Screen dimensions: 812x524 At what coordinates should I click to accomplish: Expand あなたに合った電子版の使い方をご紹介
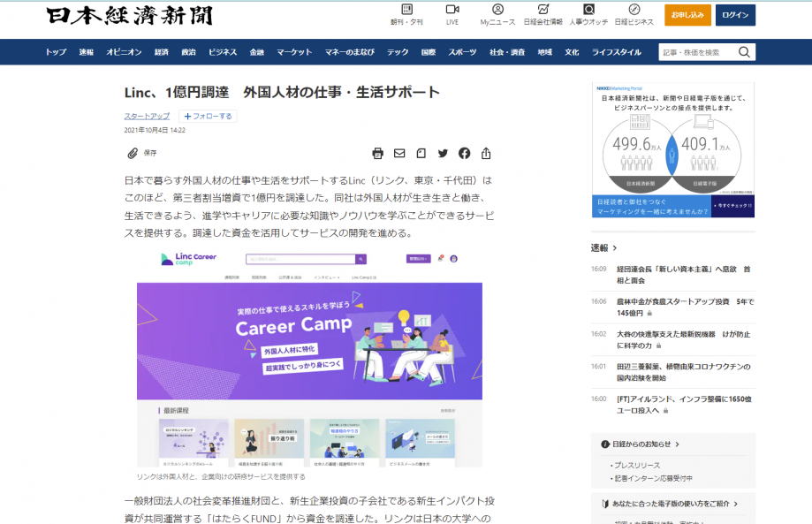tap(670, 504)
